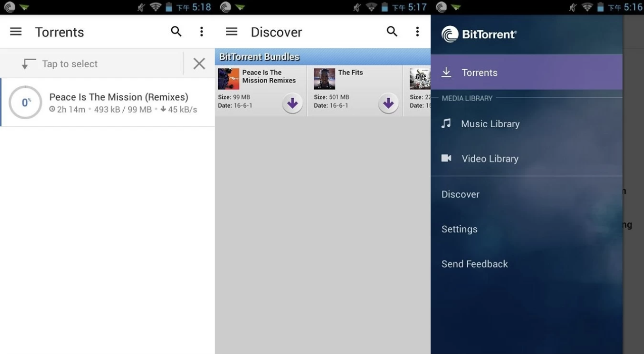Image resolution: width=644 pixels, height=354 pixels.
Task: Tap the clock icon before '2h 14m'
Action: click(x=52, y=110)
